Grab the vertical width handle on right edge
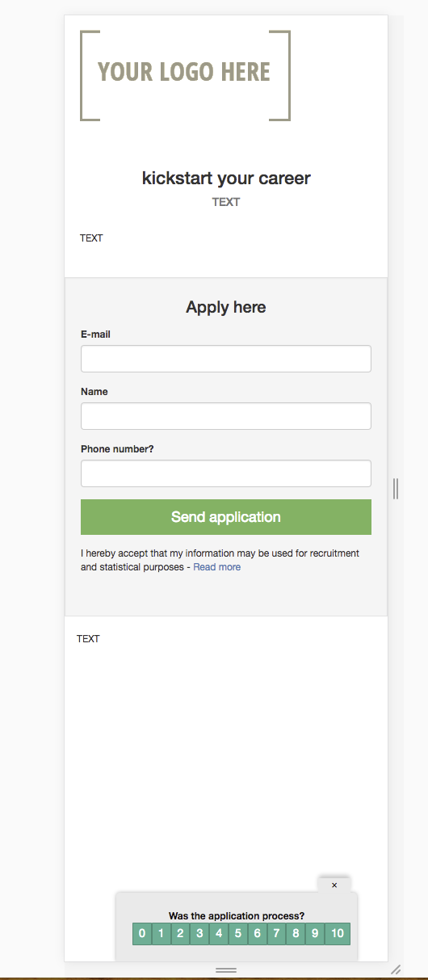This screenshot has width=428, height=980. [396, 489]
